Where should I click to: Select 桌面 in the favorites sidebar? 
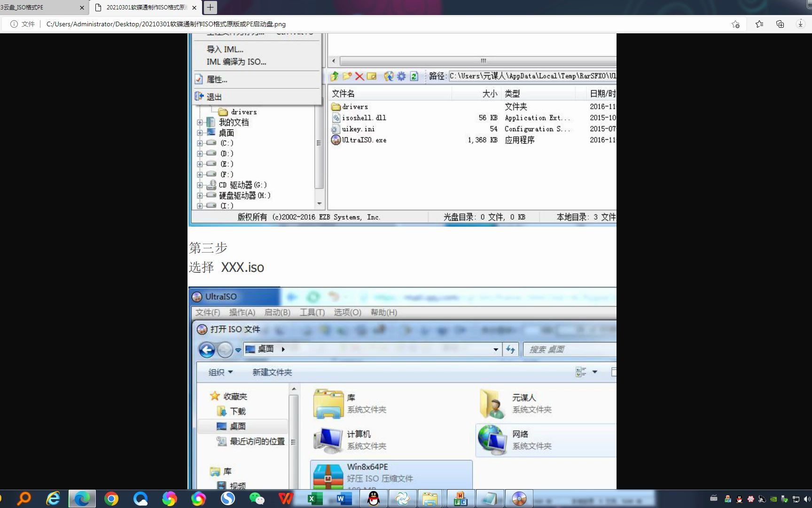[243, 426]
